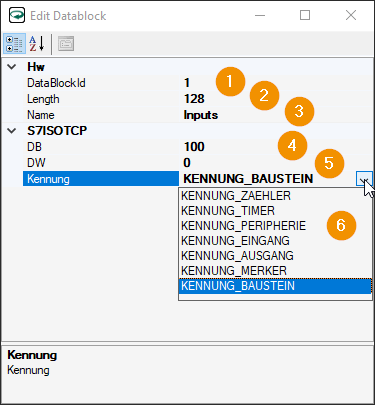Pick KENNUNG_PERIPHERIE option
The width and height of the screenshot is (375, 405).
click(275, 226)
